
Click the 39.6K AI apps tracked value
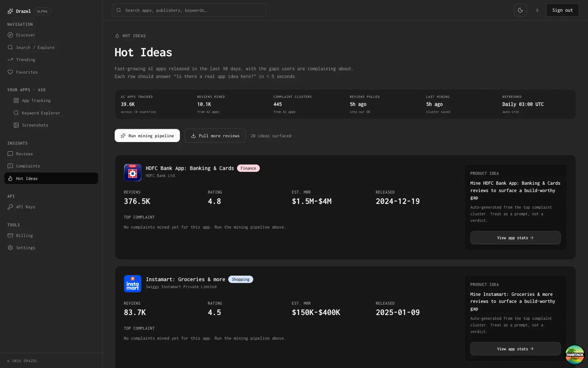click(x=128, y=104)
